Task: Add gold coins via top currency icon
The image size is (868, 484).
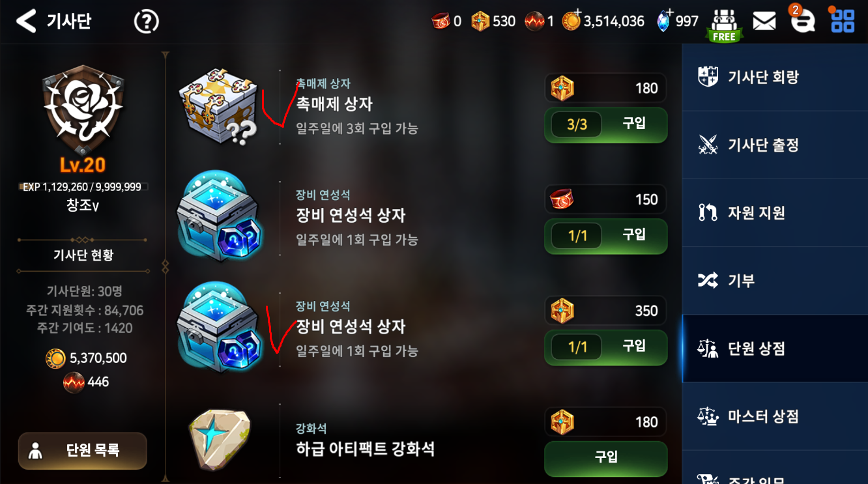Action: (572, 21)
